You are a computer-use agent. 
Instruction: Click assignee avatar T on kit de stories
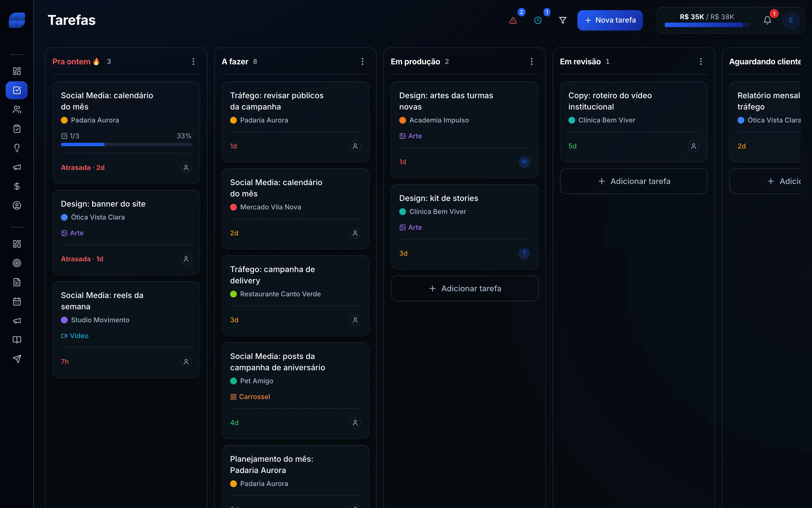coord(524,253)
